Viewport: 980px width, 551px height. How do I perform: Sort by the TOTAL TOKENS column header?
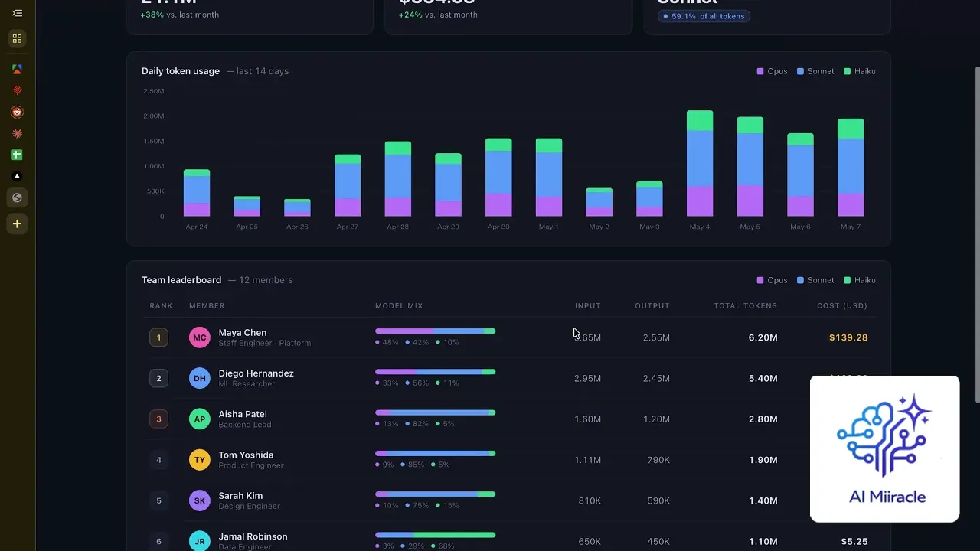point(745,306)
